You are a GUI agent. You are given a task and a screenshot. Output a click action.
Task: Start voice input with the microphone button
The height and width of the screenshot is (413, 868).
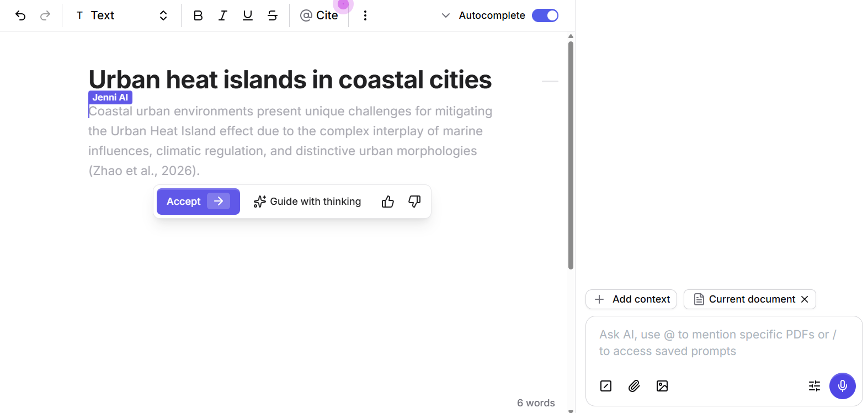point(843,386)
